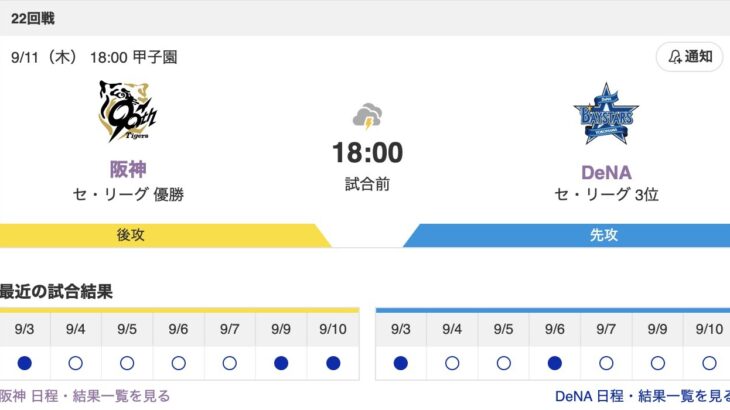This screenshot has width=730, height=410.
Task: Select DeNA's 9/3 loss result dot
Action: click(400, 363)
